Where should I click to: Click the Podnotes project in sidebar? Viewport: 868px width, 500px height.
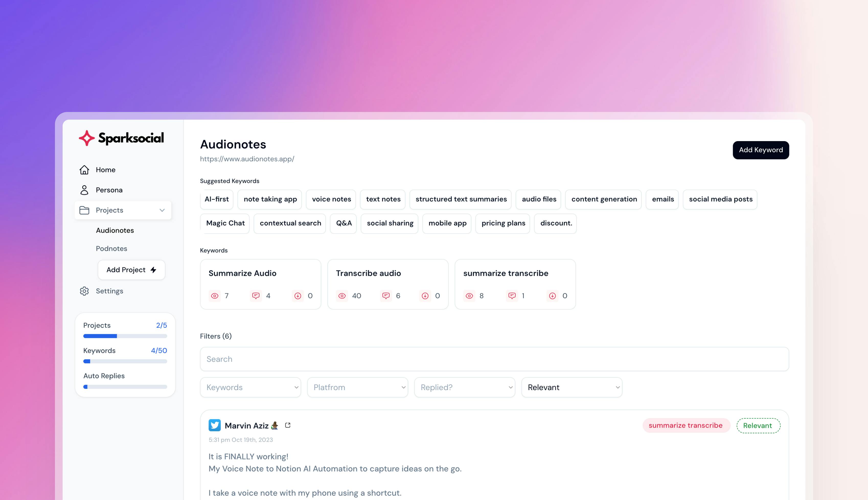[112, 248]
